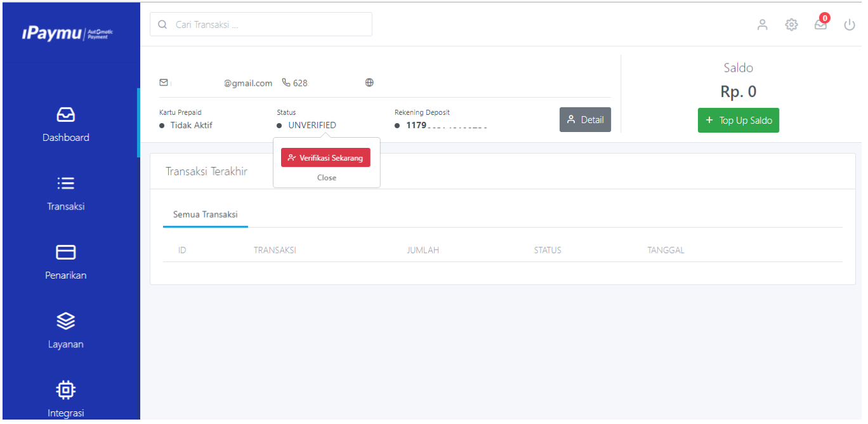Open the Penarikan section
Screen dimensions: 868x424
tap(65, 253)
